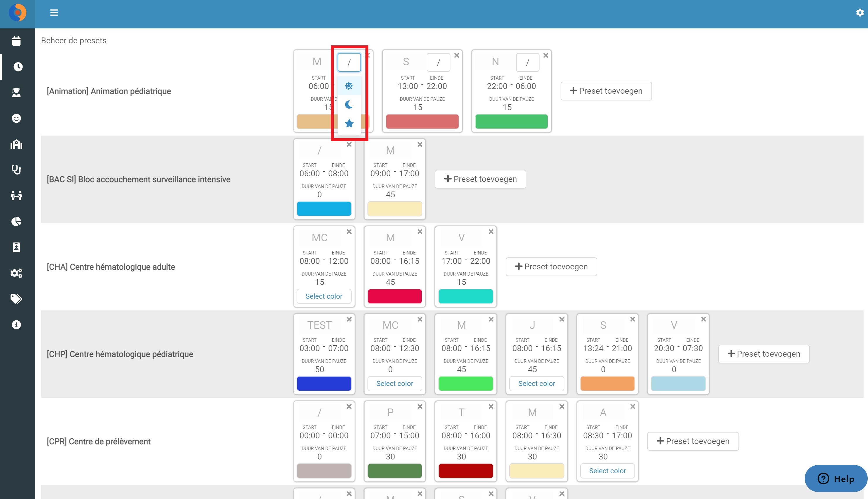The height and width of the screenshot is (499, 868).
Task: Open the hamburger menu in header
Action: (x=54, y=13)
